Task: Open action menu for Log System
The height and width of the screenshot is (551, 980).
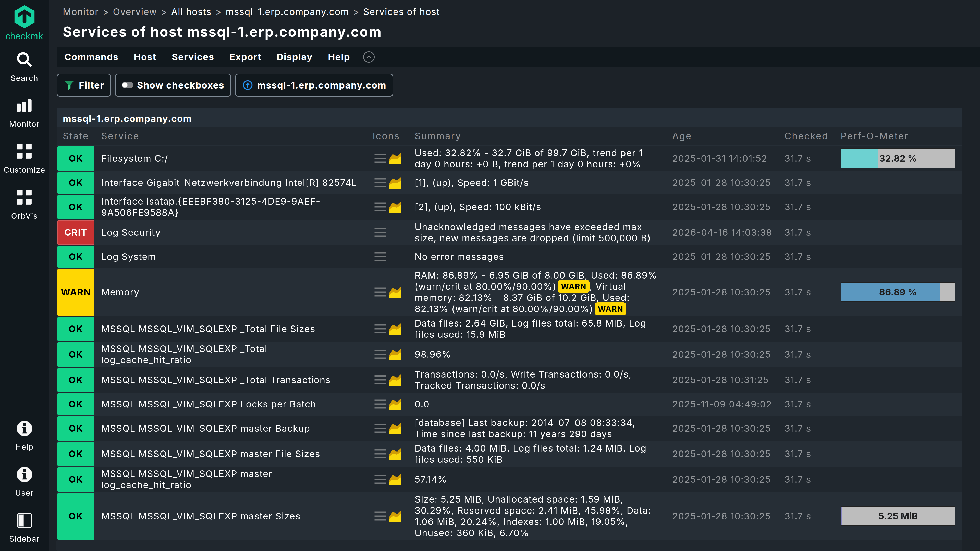Action: click(380, 257)
